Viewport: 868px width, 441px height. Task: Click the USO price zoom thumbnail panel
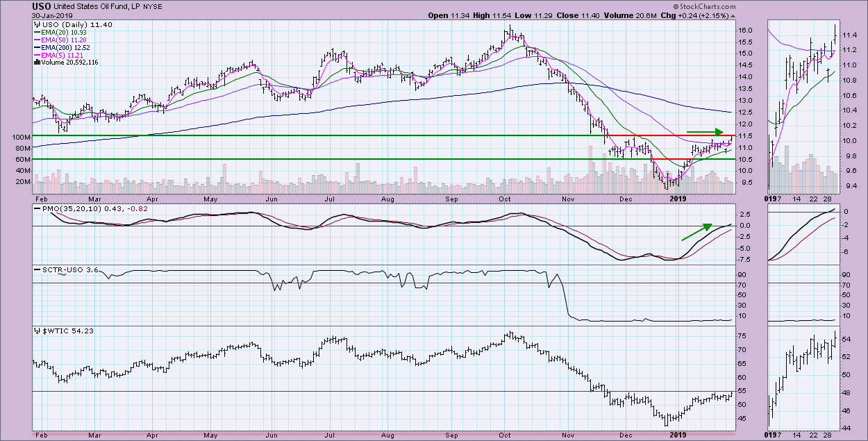coord(803,106)
